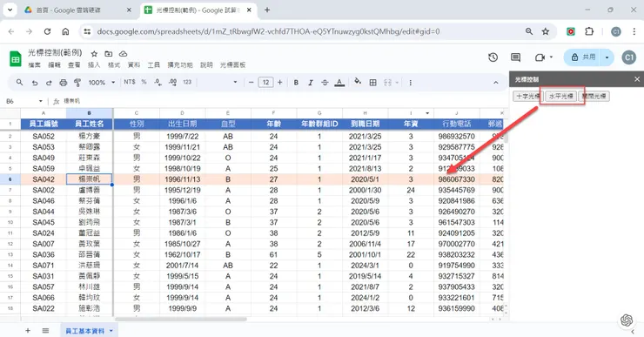
Task: Open a new browser tab
Action: (x=267, y=10)
